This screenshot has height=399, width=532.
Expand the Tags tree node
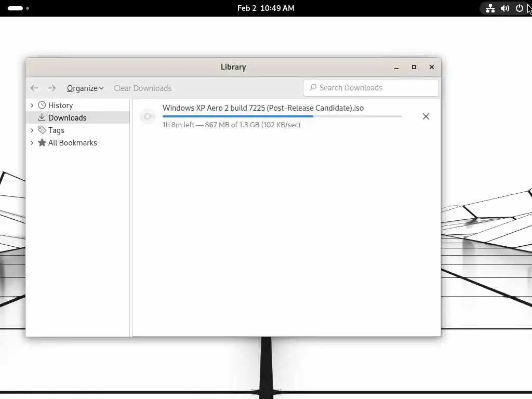coord(32,130)
